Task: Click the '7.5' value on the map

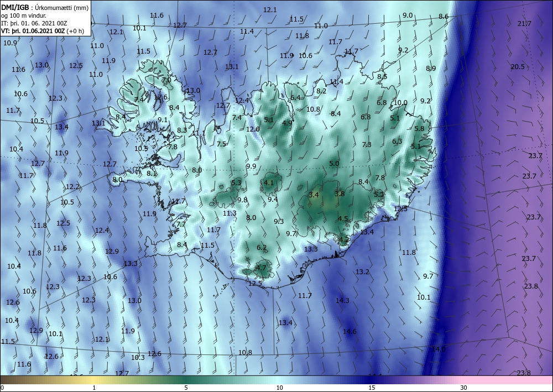Action: [x=222, y=144]
